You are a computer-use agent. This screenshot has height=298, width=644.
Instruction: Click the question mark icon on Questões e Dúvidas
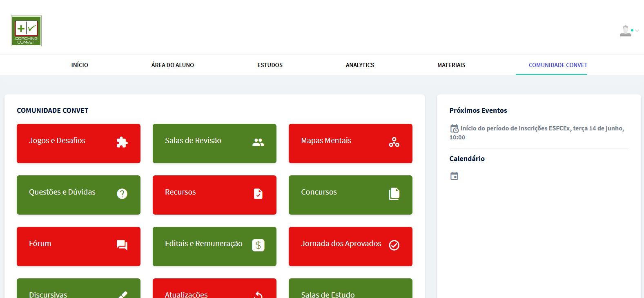[122, 194]
